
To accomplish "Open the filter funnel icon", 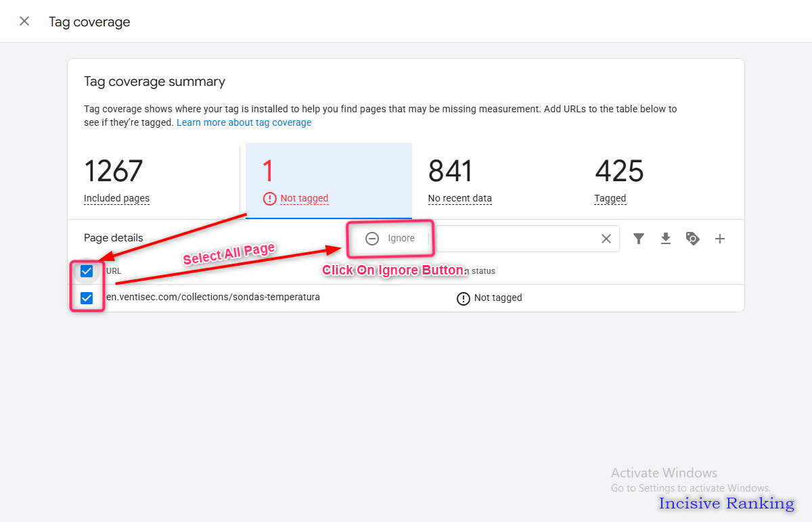I will tap(638, 238).
